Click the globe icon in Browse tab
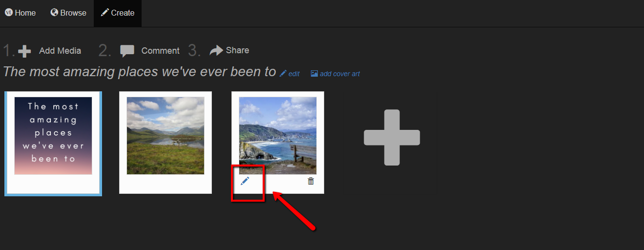644x250 pixels. click(54, 12)
